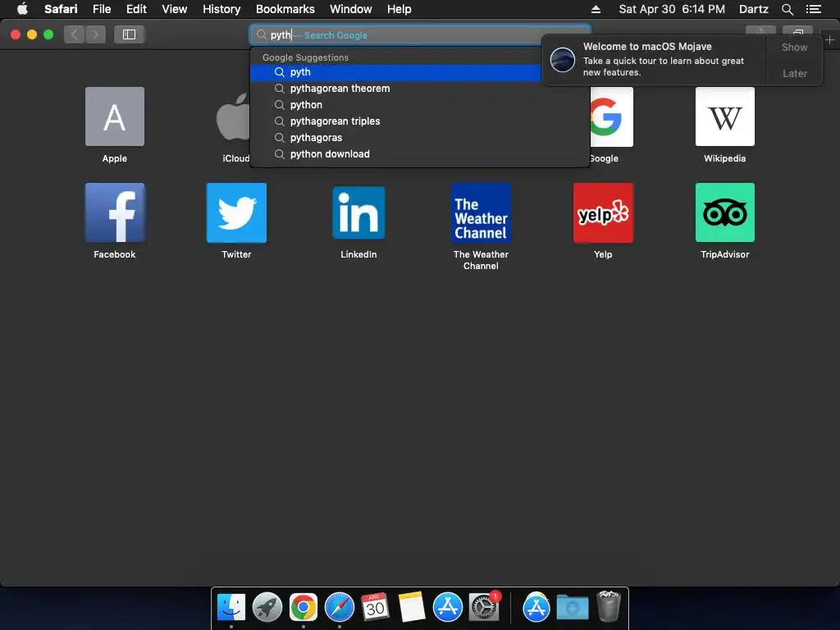Open The Weather Channel favorite tile
The image size is (840, 630).
(481, 212)
